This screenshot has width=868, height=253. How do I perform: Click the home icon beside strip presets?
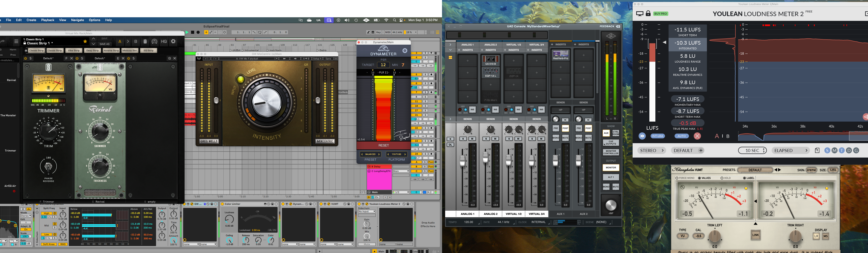tap(26, 51)
